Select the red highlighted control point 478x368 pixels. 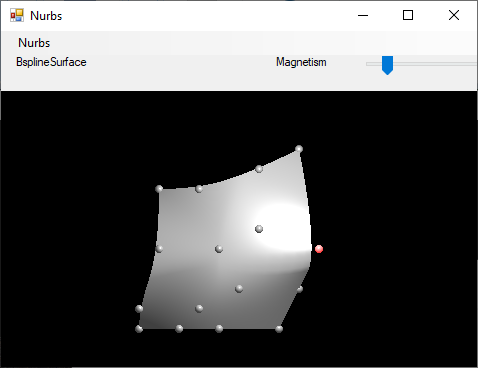tap(319, 249)
